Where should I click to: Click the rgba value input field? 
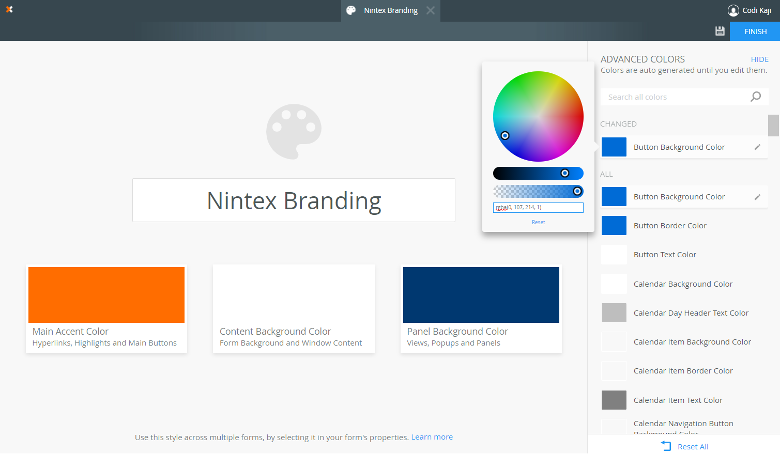click(x=538, y=207)
